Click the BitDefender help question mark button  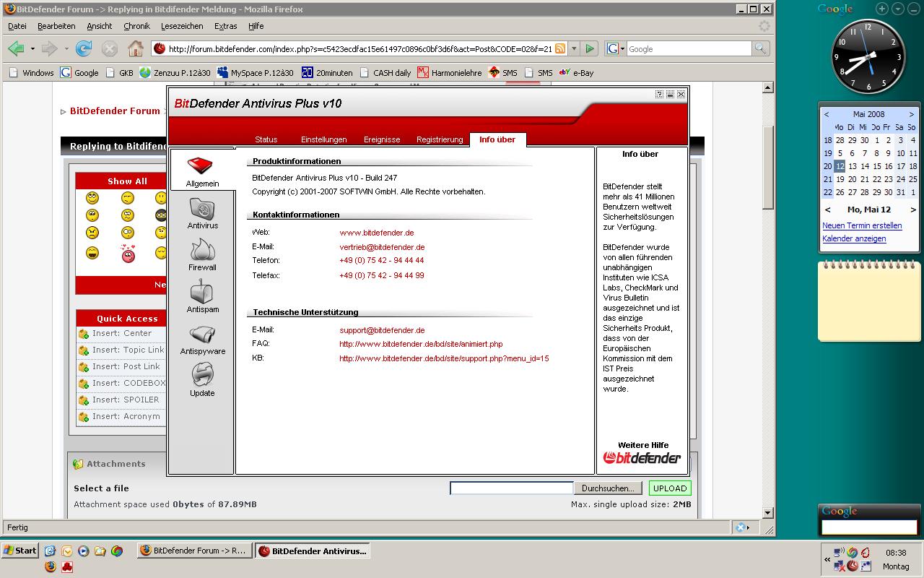659,94
